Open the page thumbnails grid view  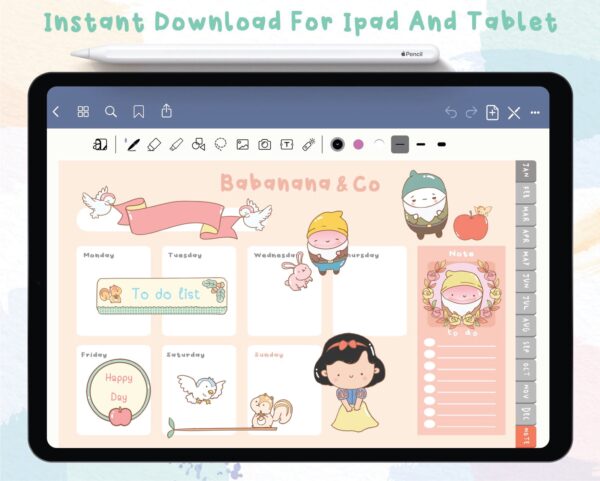tap(83, 112)
